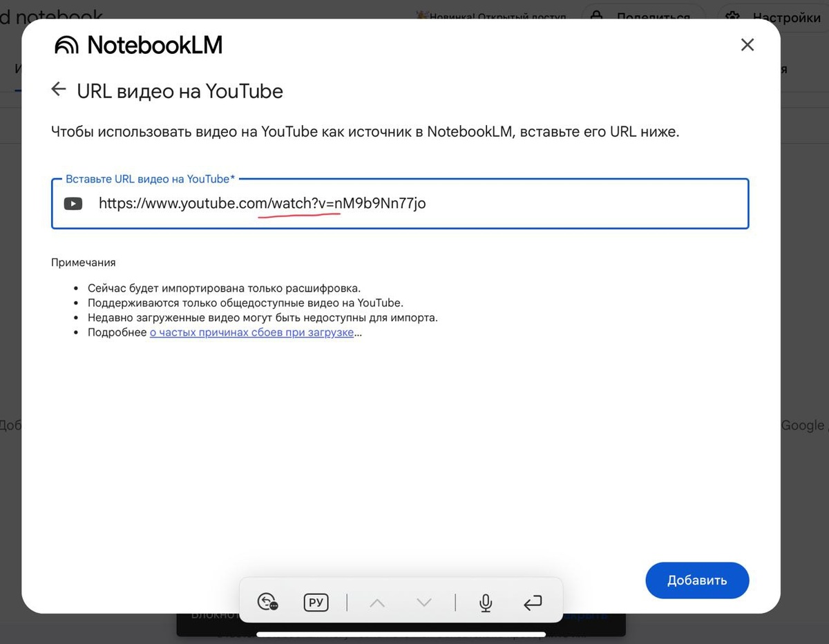This screenshot has height=644, width=829.
Task: Focus the YouTube URL input field
Action: 400,204
